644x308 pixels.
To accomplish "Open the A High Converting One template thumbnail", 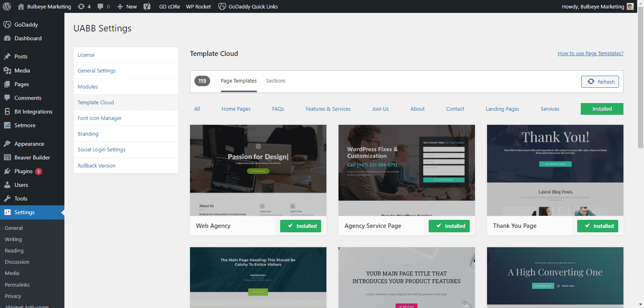I will click(555, 277).
